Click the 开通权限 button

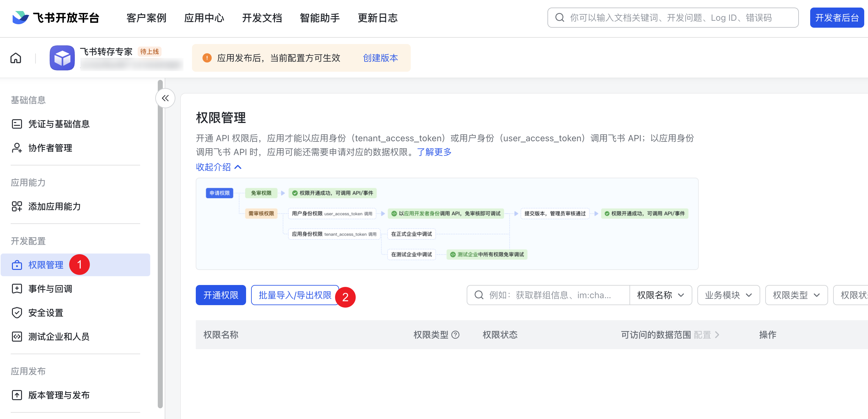[221, 295]
